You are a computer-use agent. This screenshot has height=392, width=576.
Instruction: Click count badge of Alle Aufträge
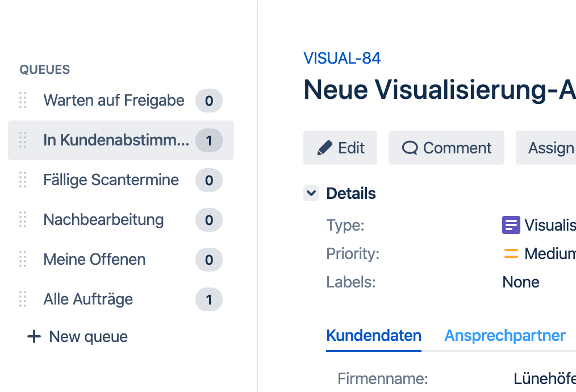[209, 299]
